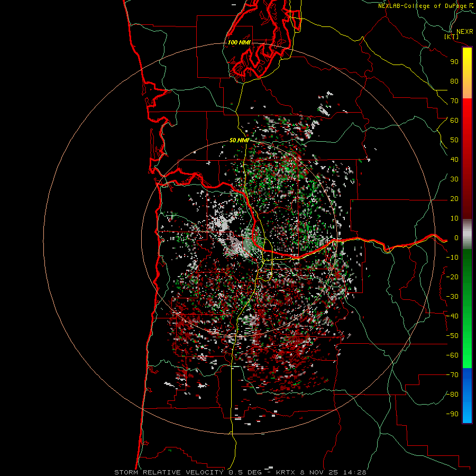Click the -60 scale value
This screenshot has width=476, height=476.
(x=452, y=355)
